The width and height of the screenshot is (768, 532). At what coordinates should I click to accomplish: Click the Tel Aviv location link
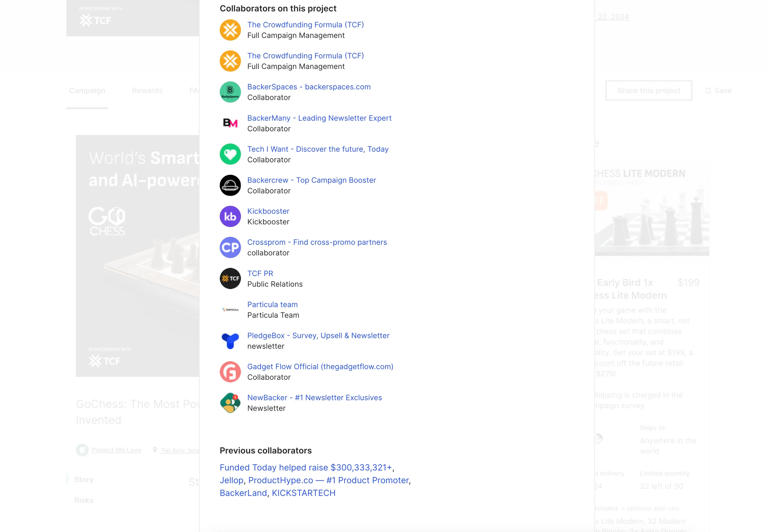click(180, 450)
